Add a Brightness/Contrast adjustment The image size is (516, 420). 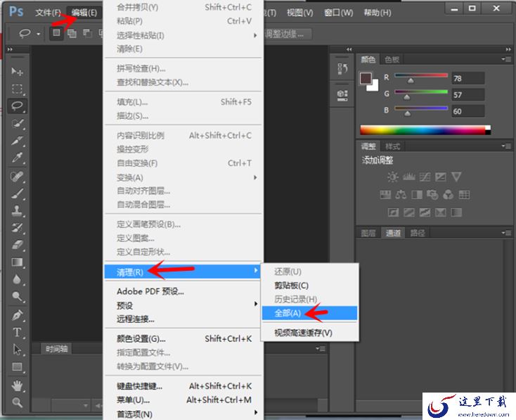click(392, 177)
